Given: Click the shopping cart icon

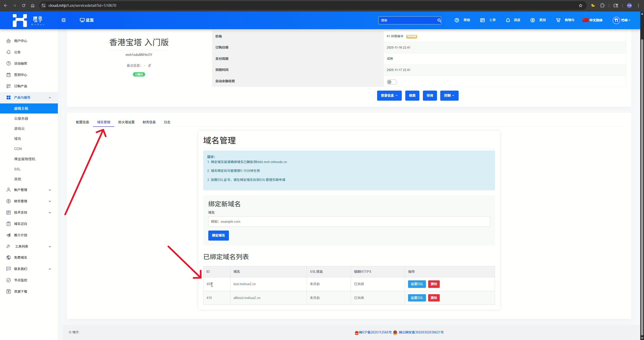Looking at the screenshot, I should [x=558, y=20].
